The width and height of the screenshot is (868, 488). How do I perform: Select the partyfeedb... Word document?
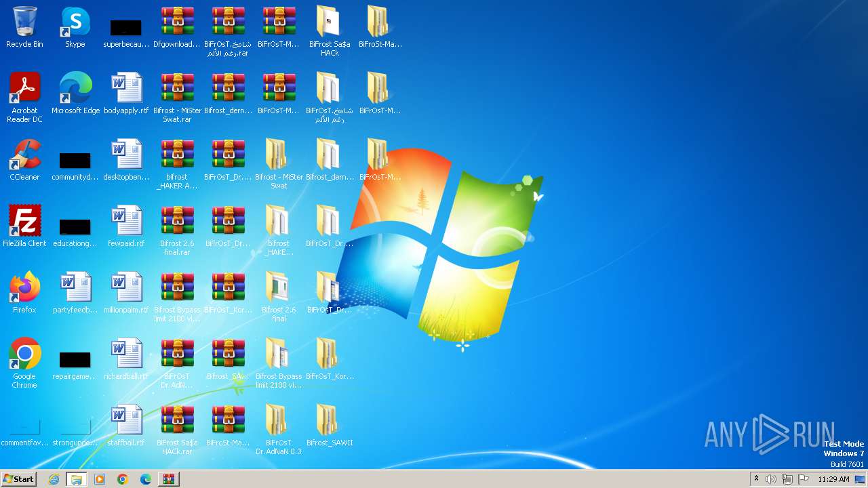point(75,293)
